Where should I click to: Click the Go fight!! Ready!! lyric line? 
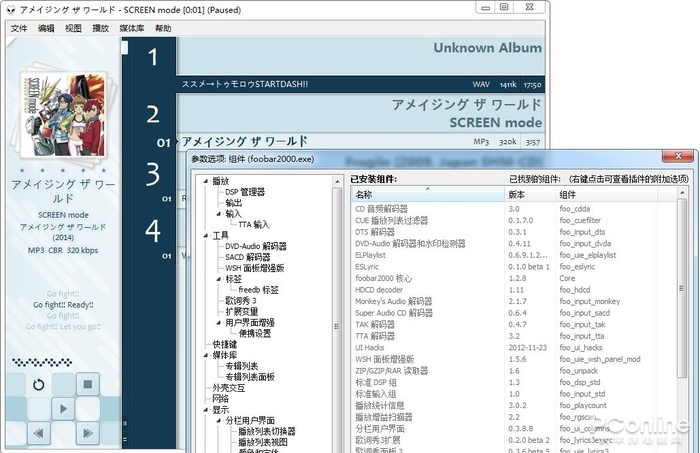pyautogui.click(x=63, y=305)
